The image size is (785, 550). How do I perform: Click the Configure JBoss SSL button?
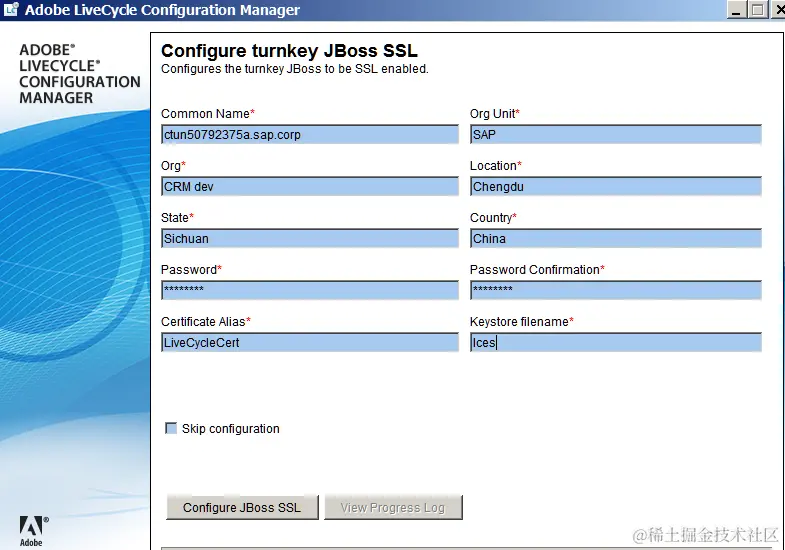pyautogui.click(x=242, y=507)
